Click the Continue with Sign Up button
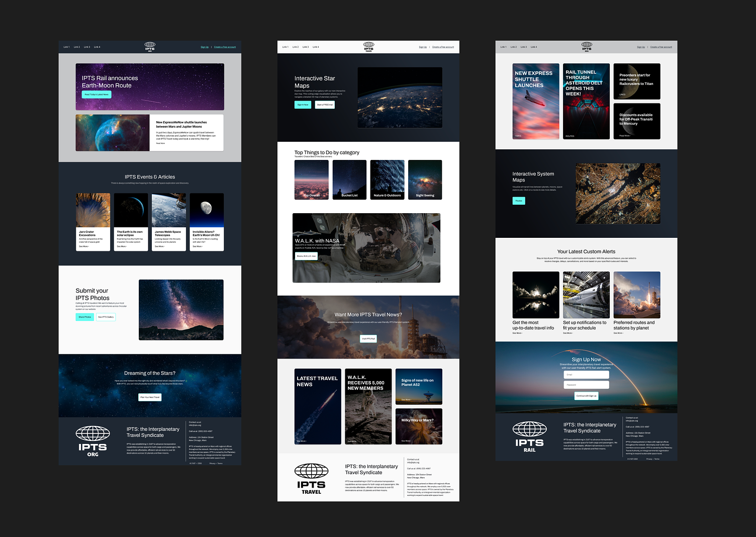Image resolution: width=756 pixels, height=537 pixels. coord(587,396)
